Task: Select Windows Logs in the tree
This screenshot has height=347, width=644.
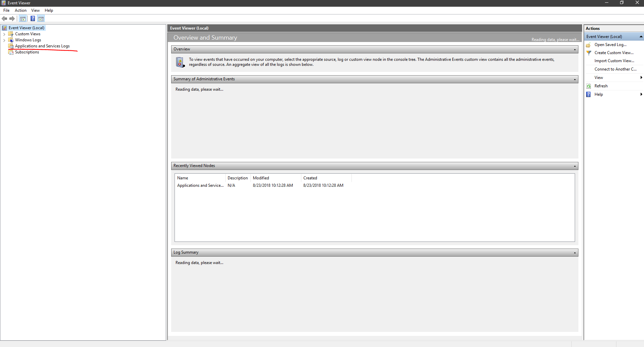Action: (x=28, y=40)
